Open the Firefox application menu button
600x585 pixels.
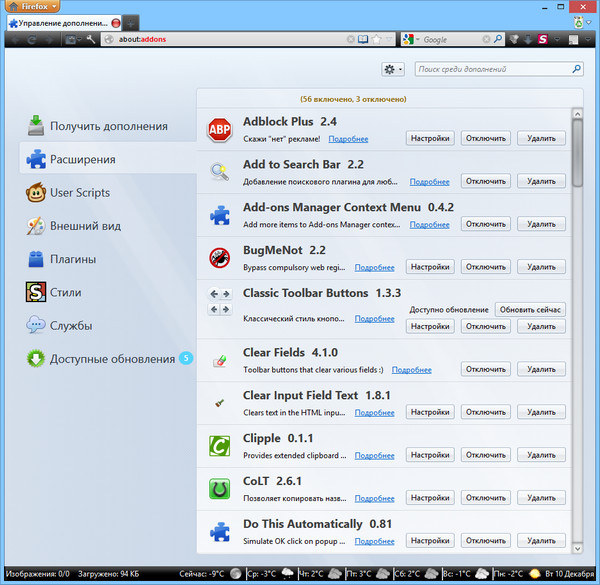pyautogui.click(x=29, y=6)
